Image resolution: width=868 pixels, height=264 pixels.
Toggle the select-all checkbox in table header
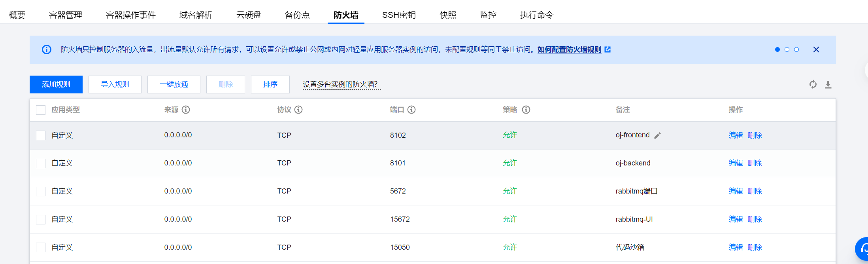(x=41, y=110)
